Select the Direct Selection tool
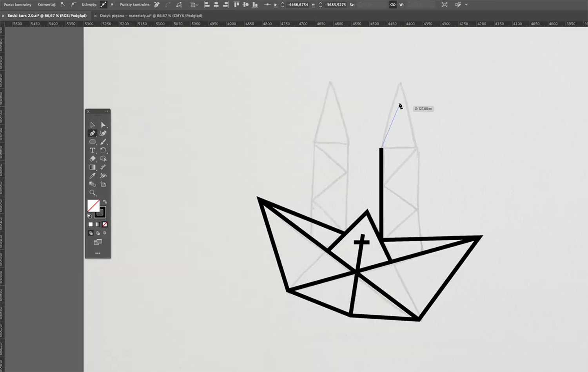588x372 pixels. pyautogui.click(x=103, y=125)
